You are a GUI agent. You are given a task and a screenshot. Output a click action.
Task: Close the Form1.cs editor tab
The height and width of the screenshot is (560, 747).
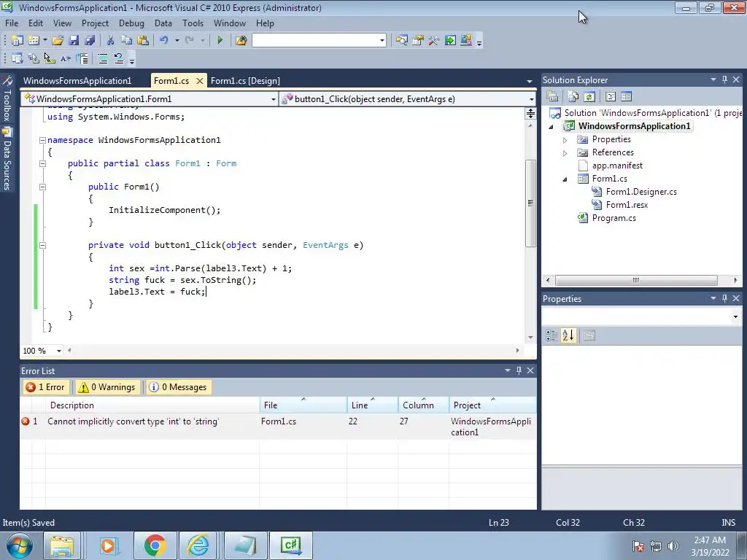(x=200, y=81)
